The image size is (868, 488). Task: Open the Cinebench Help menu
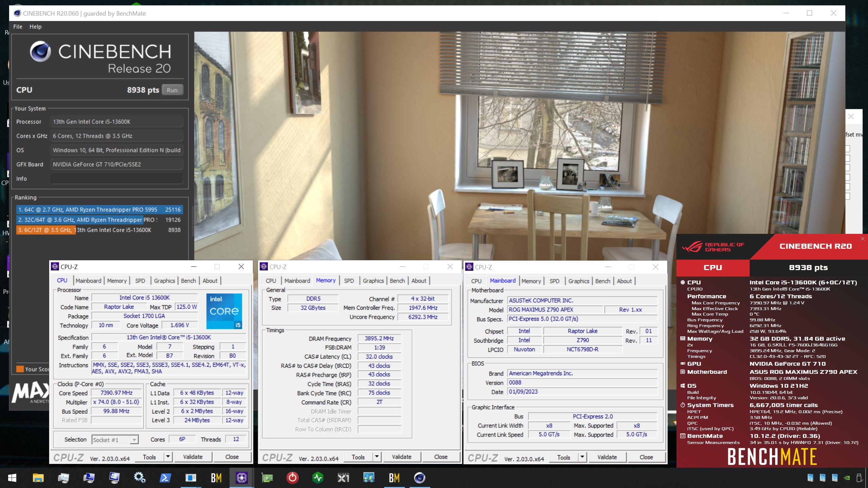pos(35,27)
